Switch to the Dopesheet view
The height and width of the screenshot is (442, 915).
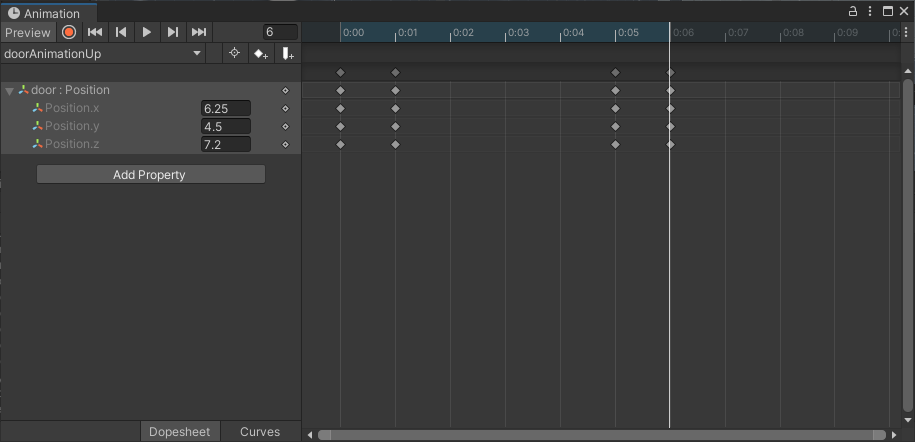pos(180,432)
